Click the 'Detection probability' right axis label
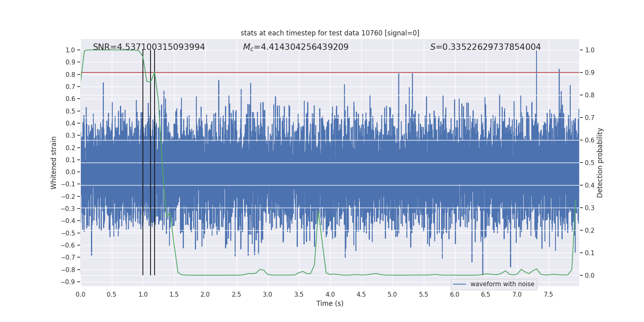Image resolution: width=644 pixels, height=322 pixels. tap(600, 163)
